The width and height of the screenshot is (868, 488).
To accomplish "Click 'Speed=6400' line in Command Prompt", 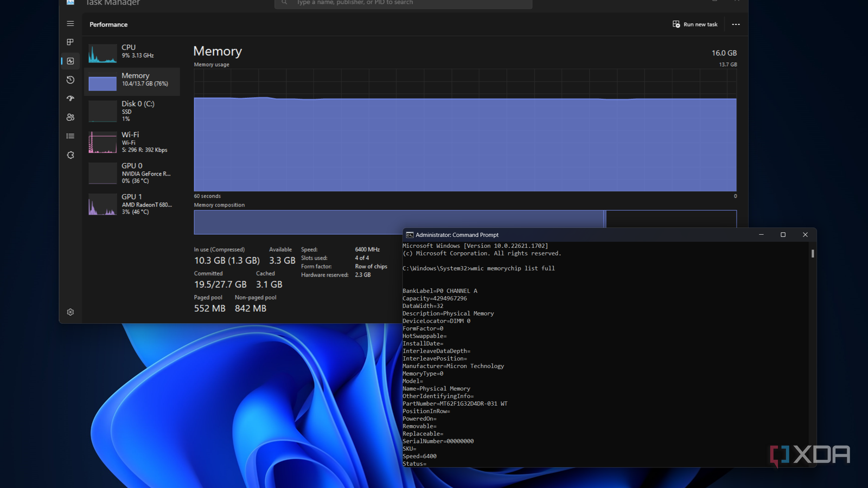I will click(x=419, y=456).
